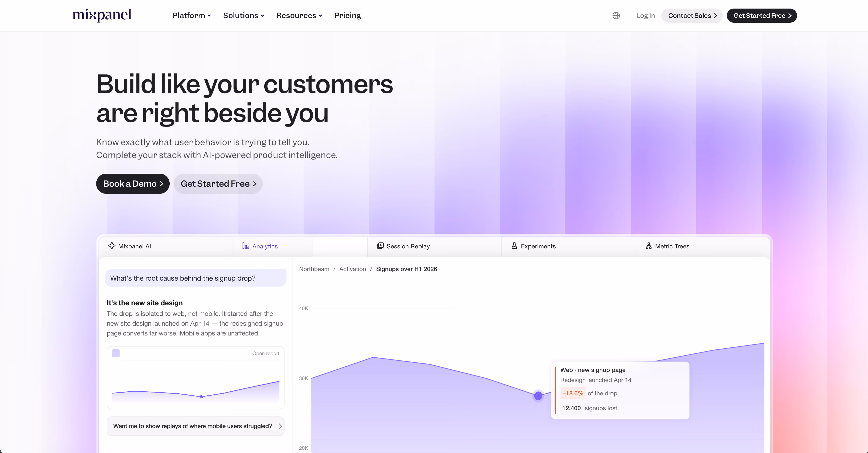Switch to the Experiments tab

[568, 246]
